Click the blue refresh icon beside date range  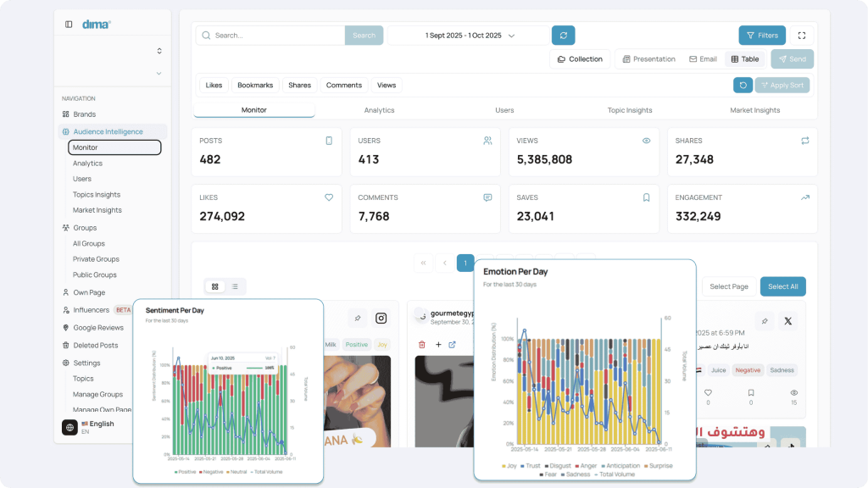click(563, 36)
